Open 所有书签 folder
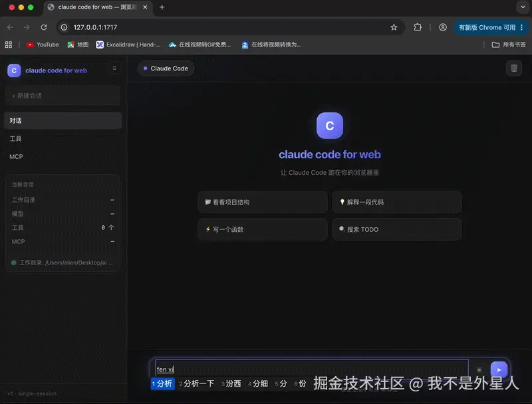The width and height of the screenshot is (532, 404). (x=509, y=45)
